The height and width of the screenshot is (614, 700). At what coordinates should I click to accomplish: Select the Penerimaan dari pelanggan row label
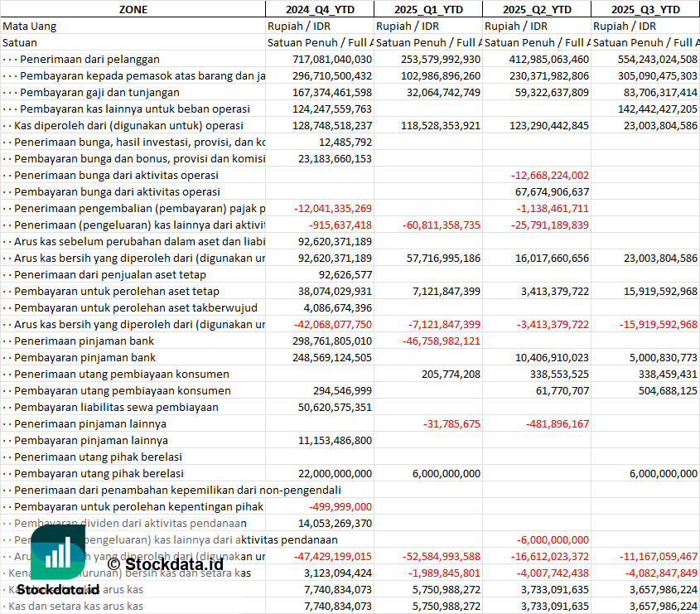pos(89,59)
